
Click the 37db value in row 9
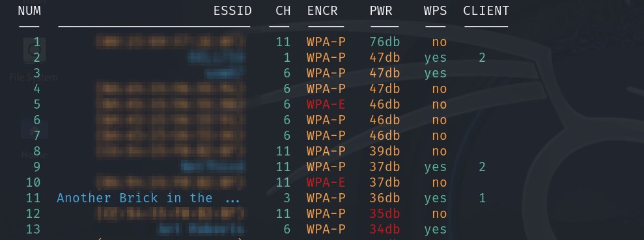pyautogui.click(x=385, y=167)
